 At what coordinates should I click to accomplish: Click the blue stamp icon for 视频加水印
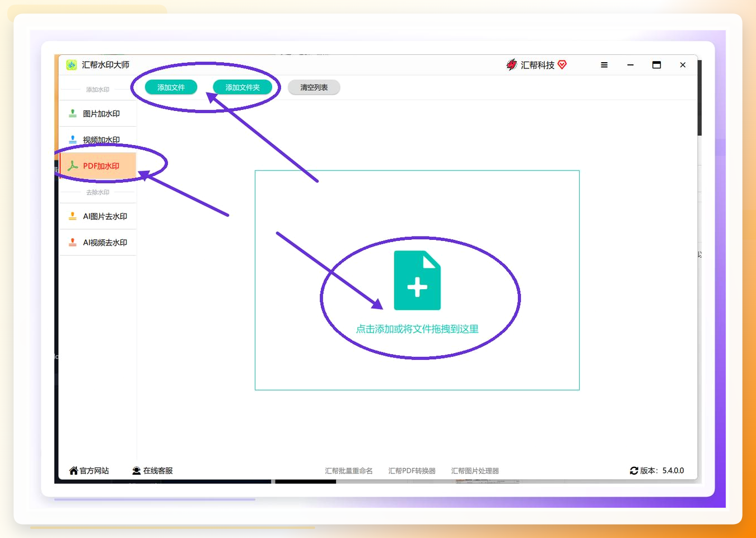(72, 140)
